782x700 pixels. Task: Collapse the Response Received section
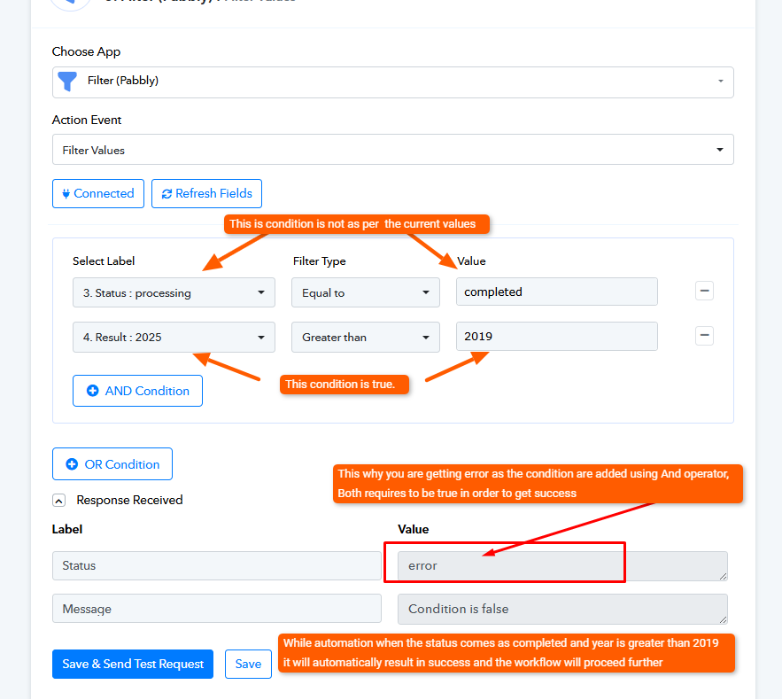click(58, 501)
